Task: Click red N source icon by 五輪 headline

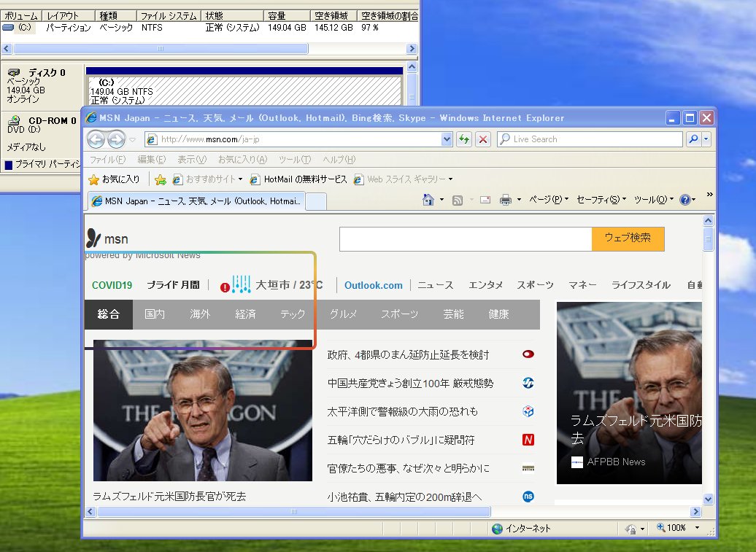Action: (x=528, y=440)
